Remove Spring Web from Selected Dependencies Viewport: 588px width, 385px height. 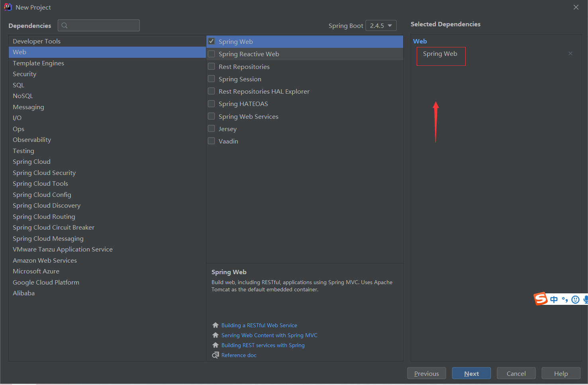point(570,53)
